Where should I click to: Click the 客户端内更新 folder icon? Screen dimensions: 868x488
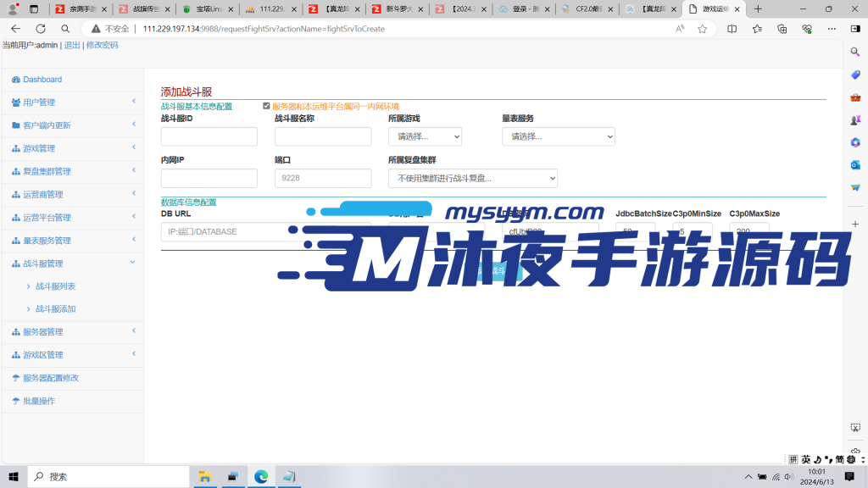pos(15,125)
